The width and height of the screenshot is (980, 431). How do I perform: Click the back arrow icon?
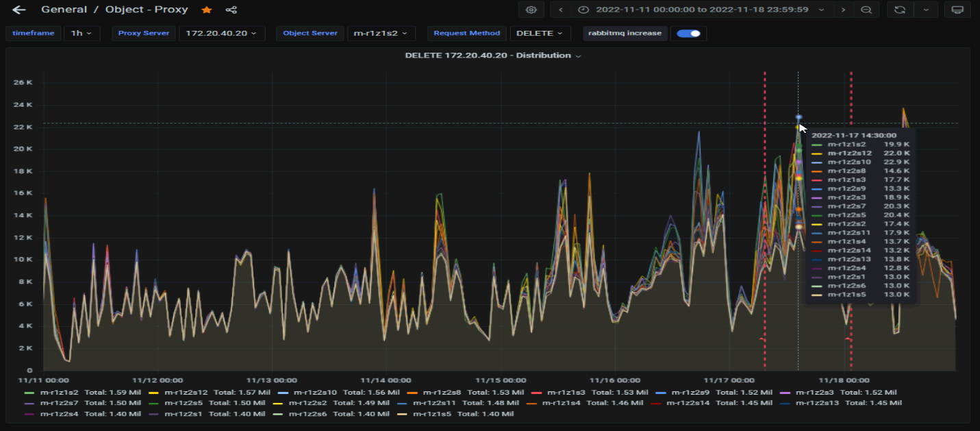click(x=19, y=10)
